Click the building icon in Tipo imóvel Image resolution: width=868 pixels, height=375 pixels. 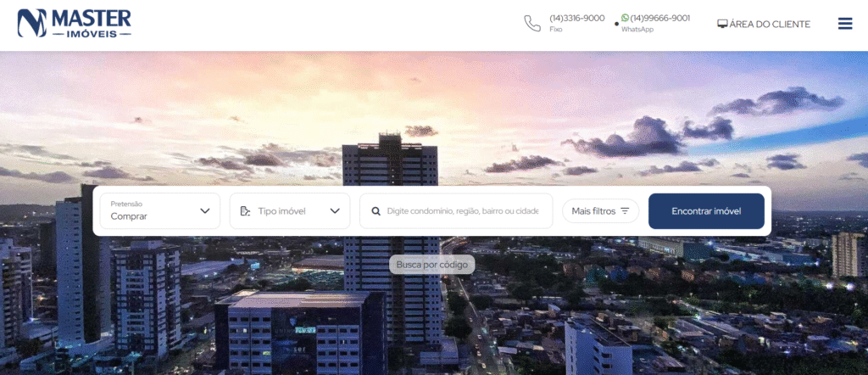245,211
